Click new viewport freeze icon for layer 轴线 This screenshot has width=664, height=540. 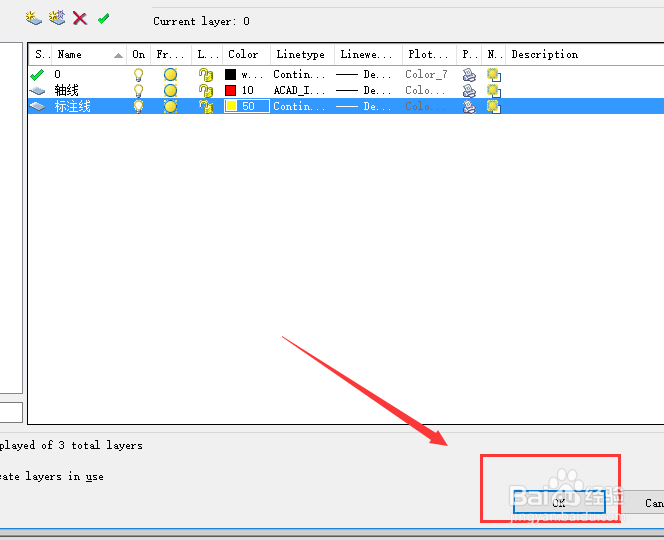point(494,91)
